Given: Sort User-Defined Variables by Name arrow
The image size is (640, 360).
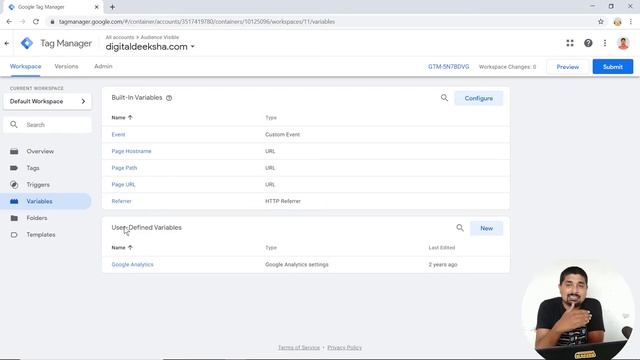Looking at the screenshot, I should pos(130,247).
